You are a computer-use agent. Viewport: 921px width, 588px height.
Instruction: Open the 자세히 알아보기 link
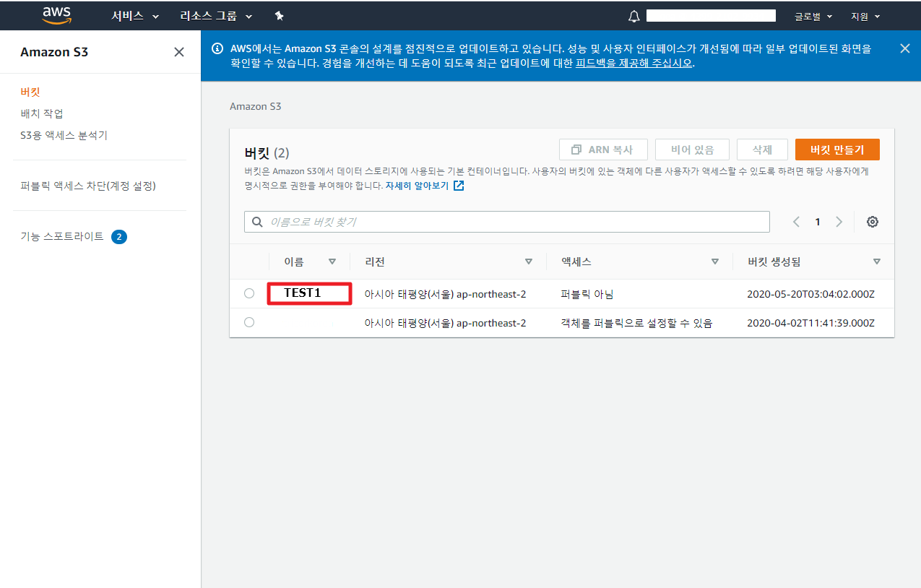click(x=417, y=186)
